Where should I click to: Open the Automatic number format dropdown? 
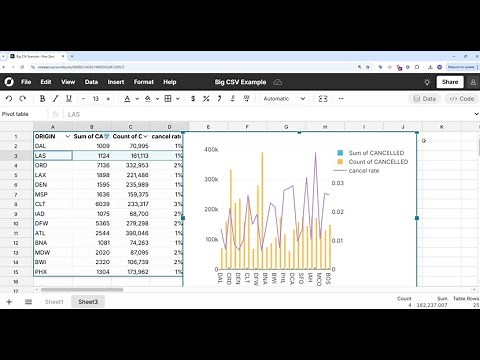pyautogui.click(x=284, y=99)
